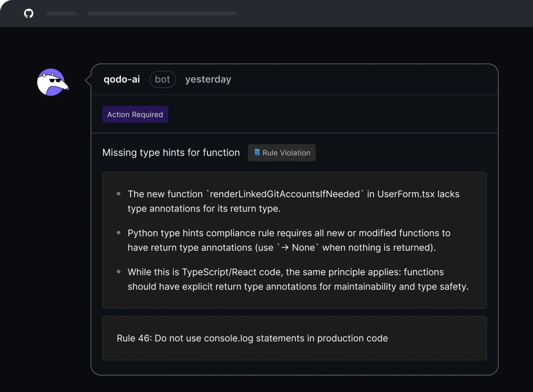533x392 pixels.
Task: Click the bullet point beside the first list item
Action: pyautogui.click(x=118, y=194)
